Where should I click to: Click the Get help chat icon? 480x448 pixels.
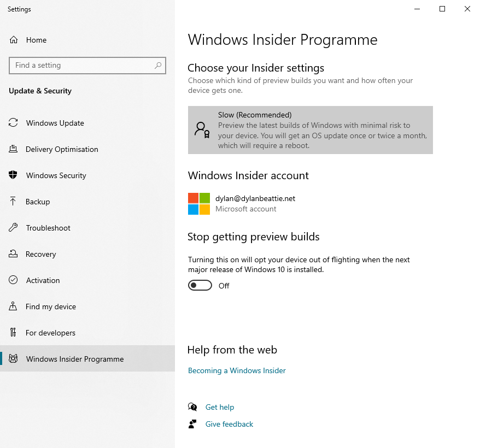click(192, 407)
